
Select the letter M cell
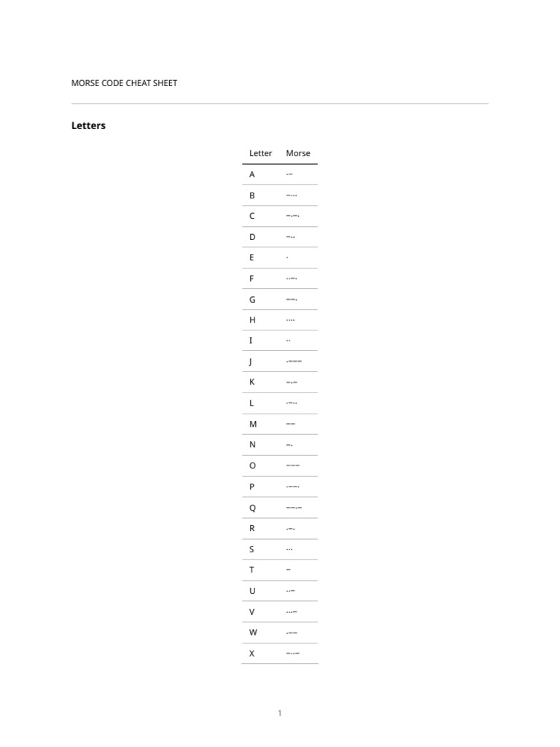(253, 424)
